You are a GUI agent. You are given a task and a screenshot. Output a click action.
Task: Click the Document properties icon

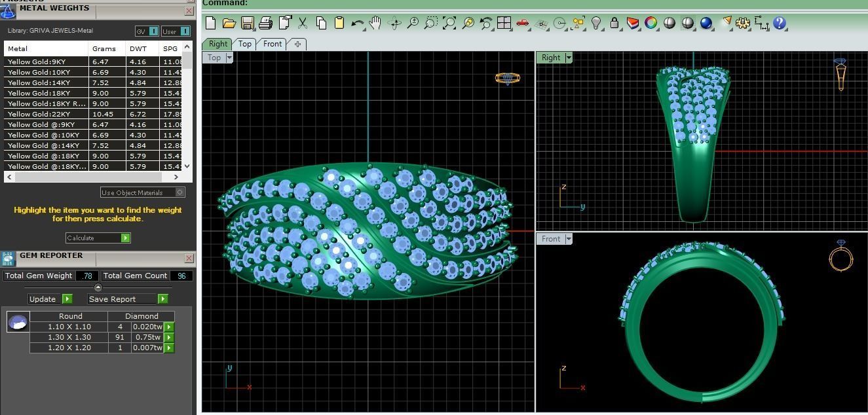pyautogui.click(x=284, y=23)
